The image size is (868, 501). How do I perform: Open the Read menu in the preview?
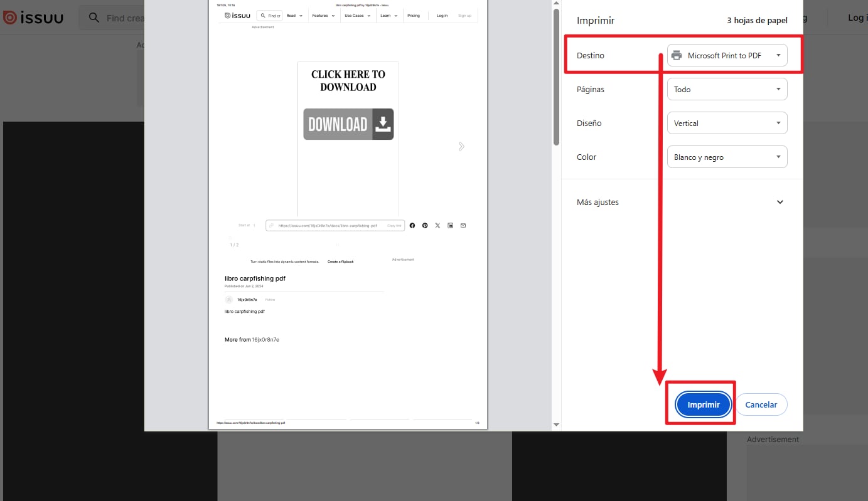point(294,15)
